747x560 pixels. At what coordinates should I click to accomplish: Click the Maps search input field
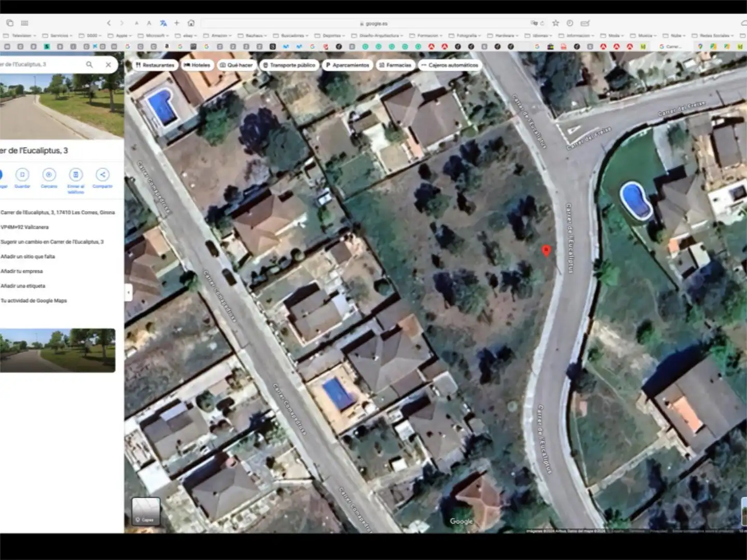coord(41,65)
